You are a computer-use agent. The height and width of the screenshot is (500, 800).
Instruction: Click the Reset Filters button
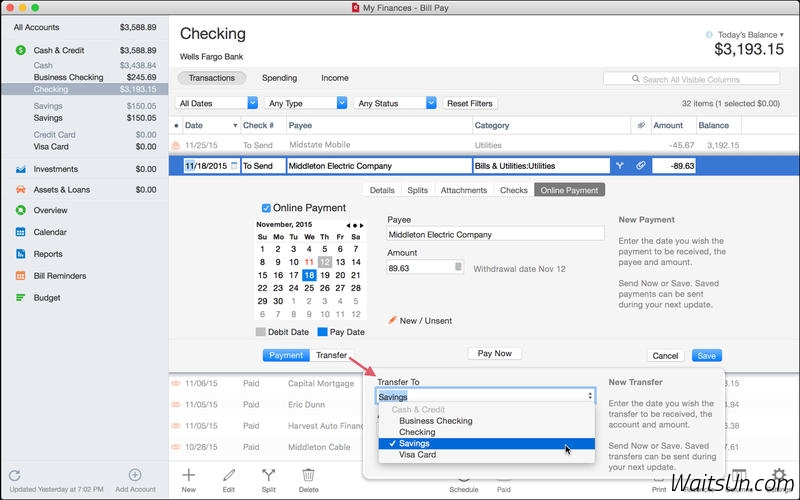coord(470,103)
